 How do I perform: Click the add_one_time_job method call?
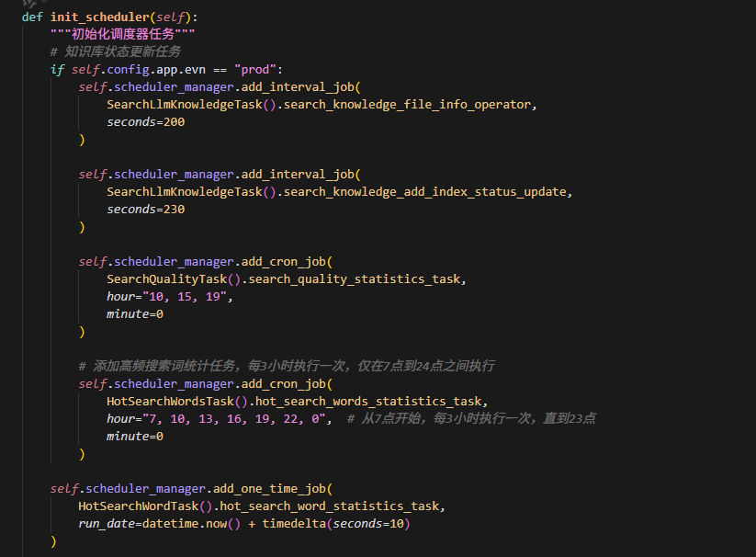(269, 489)
